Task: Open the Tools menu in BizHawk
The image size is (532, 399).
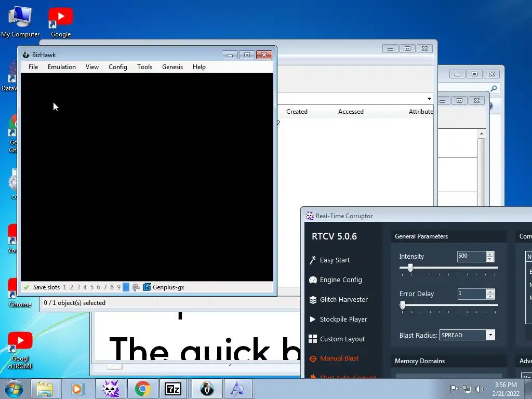Action: coord(144,67)
